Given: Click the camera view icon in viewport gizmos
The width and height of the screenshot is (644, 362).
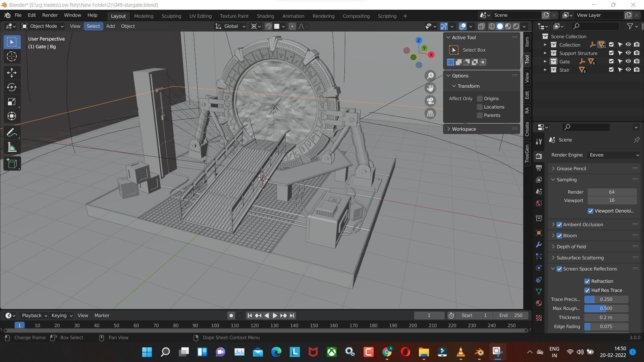Looking at the screenshot, I should pos(430,101).
